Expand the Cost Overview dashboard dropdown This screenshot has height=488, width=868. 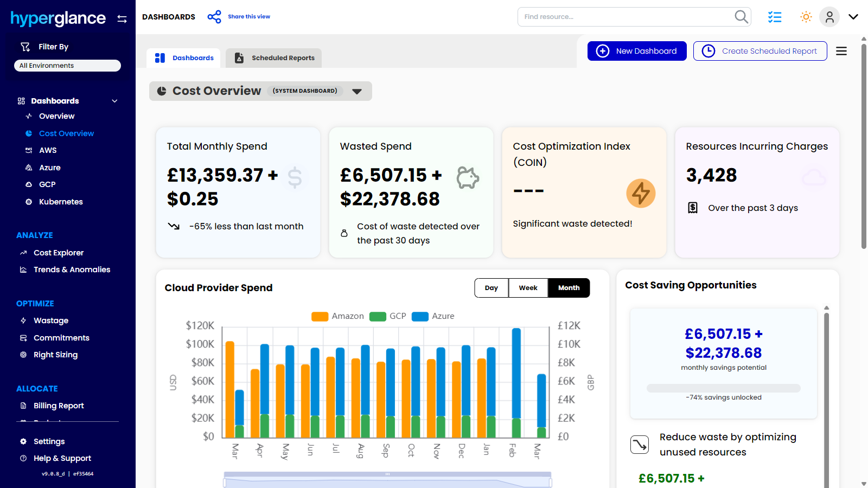click(x=357, y=92)
